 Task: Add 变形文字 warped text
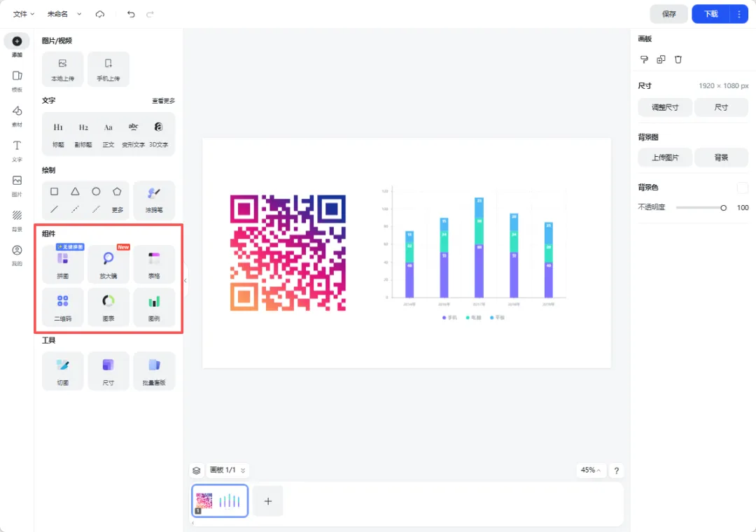click(133, 134)
